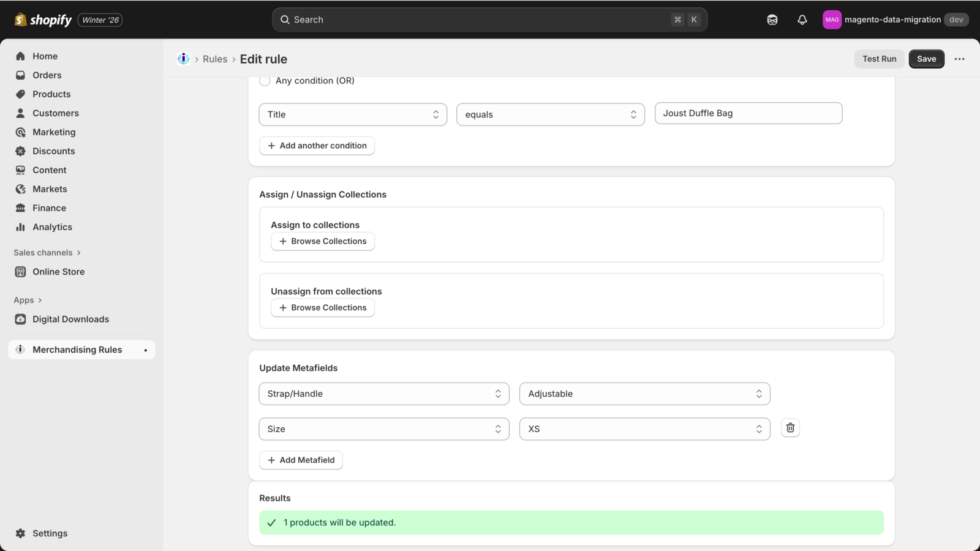
Task: Click the Joust Duffle Bag value field
Action: [x=748, y=113]
